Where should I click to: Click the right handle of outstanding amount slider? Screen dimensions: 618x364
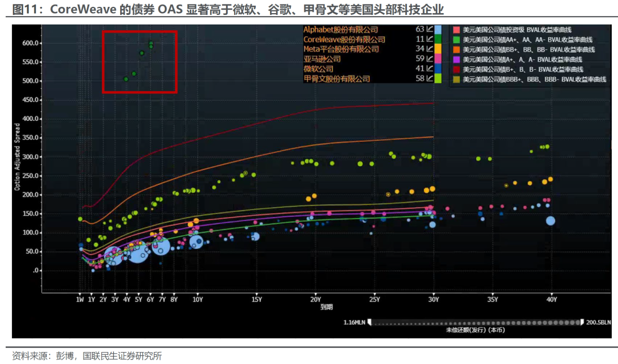(x=582, y=322)
